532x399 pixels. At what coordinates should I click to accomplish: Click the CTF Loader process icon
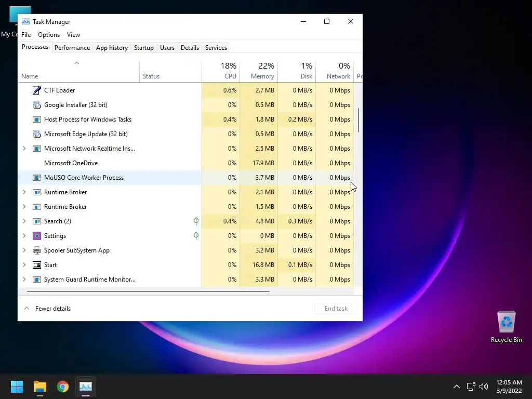37,90
